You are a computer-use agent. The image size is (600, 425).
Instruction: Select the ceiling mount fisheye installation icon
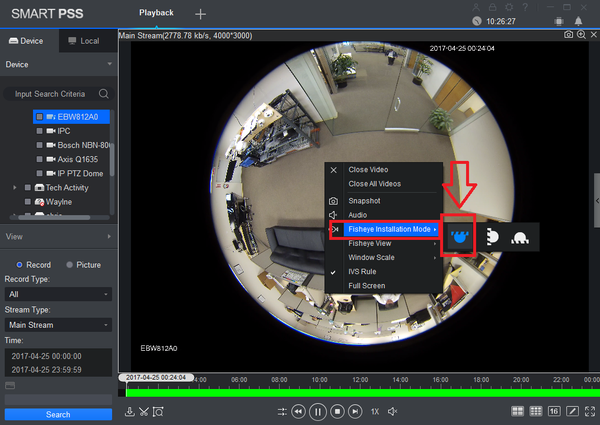[x=460, y=237]
